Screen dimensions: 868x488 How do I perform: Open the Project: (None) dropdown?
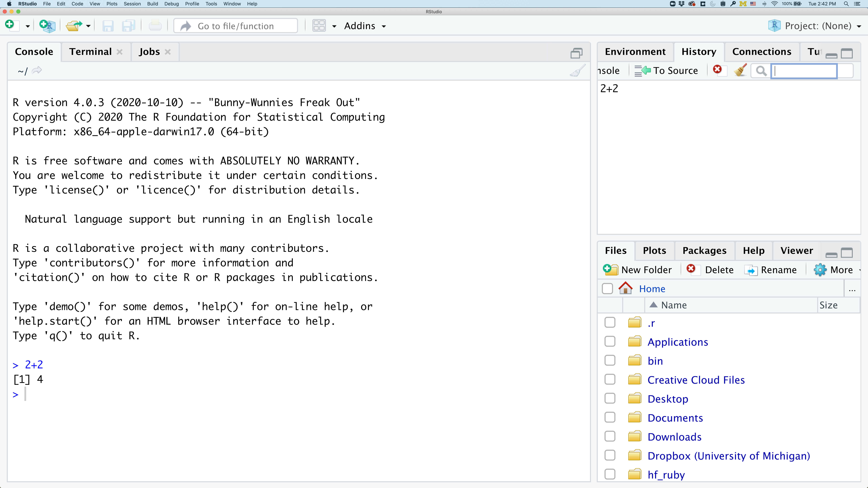coord(818,26)
